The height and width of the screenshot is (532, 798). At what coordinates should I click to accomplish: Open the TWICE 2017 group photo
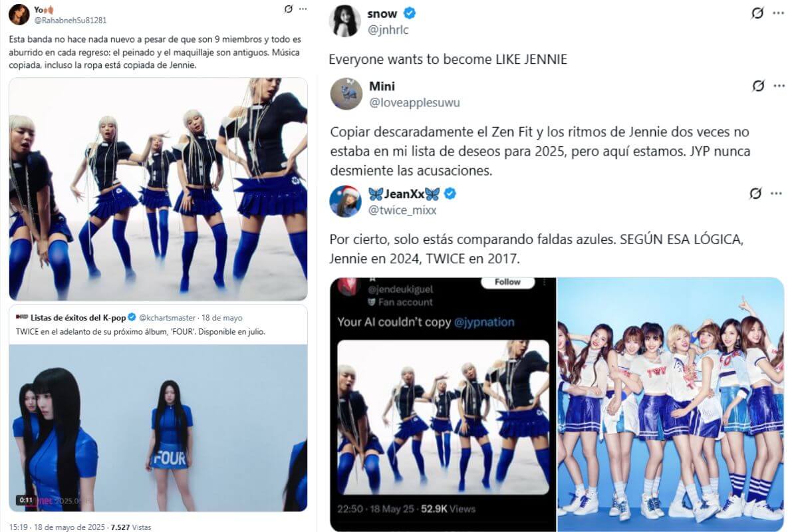point(670,404)
